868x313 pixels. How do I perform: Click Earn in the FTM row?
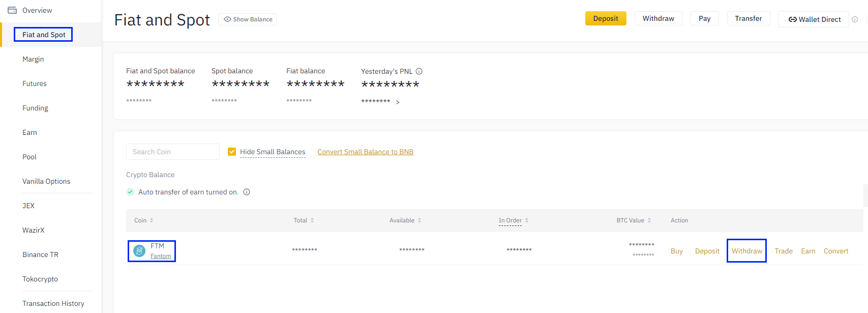tap(808, 251)
